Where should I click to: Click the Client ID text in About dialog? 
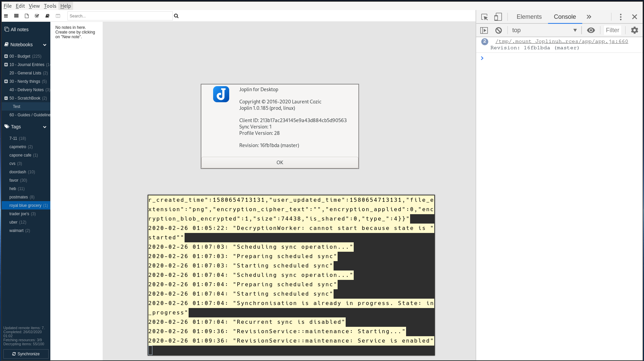coord(293,120)
